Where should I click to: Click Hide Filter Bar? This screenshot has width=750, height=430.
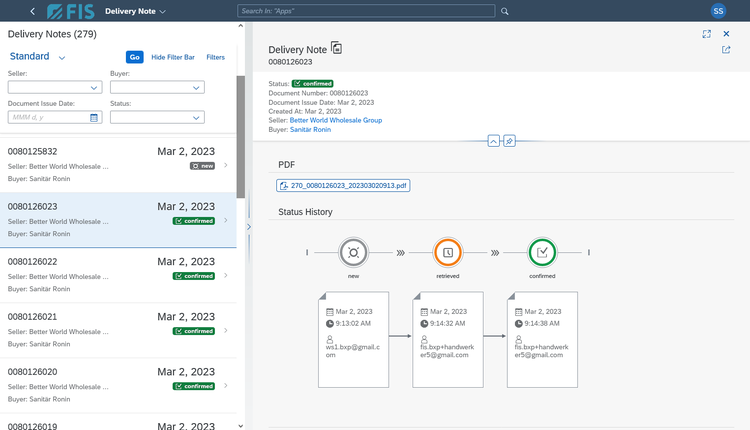coord(173,57)
